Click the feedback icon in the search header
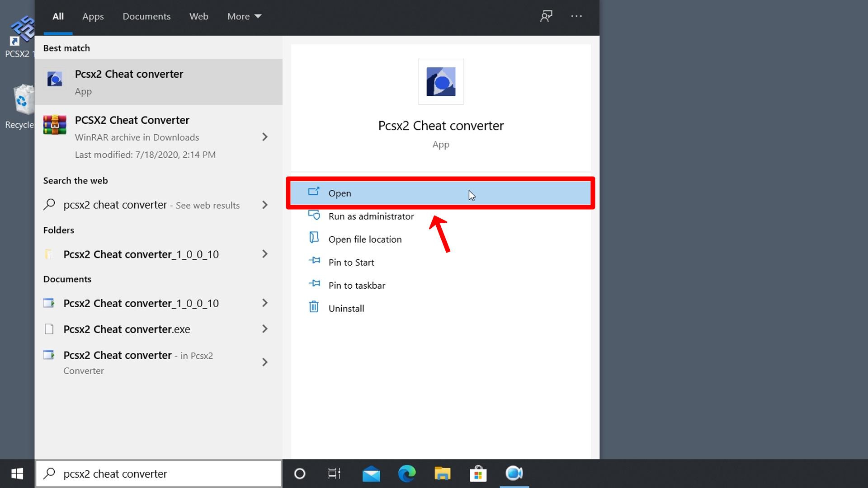The height and width of the screenshot is (488, 868). click(x=546, y=16)
